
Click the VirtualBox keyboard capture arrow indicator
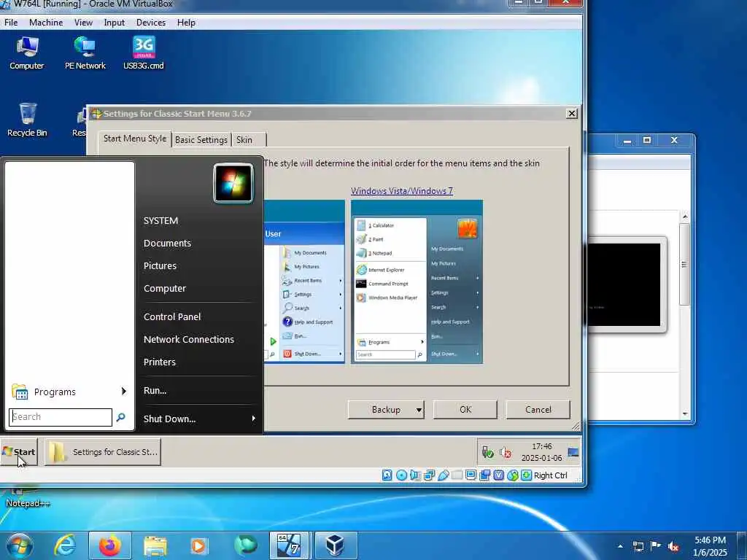click(x=527, y=475)
